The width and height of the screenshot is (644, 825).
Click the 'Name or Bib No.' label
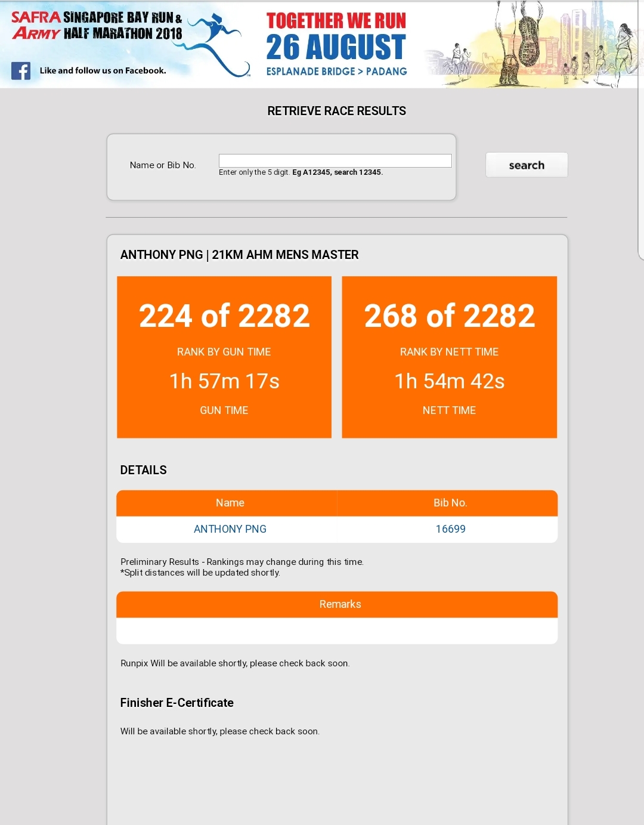(163, 165)
